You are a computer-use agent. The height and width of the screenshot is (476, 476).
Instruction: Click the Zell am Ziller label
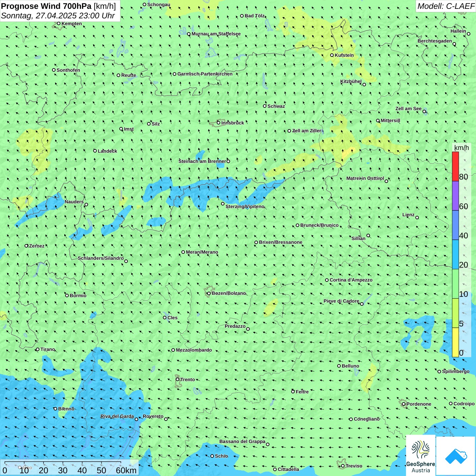point(306,131)
